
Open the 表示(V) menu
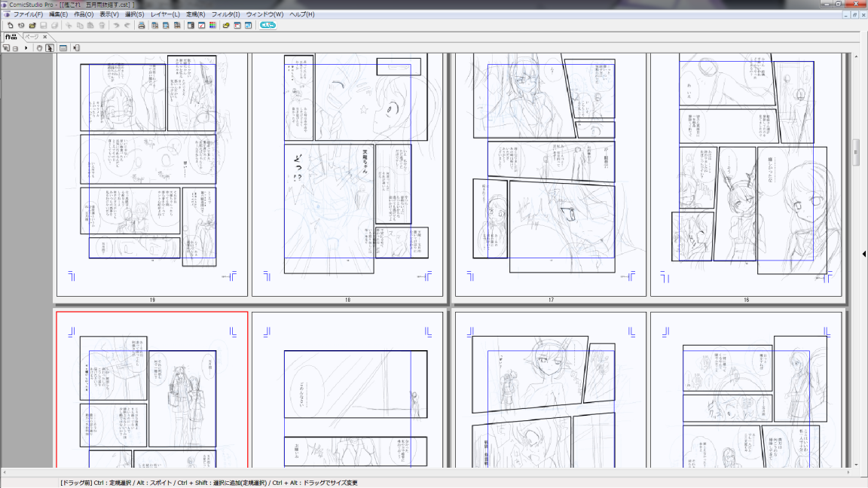(108, 14)
